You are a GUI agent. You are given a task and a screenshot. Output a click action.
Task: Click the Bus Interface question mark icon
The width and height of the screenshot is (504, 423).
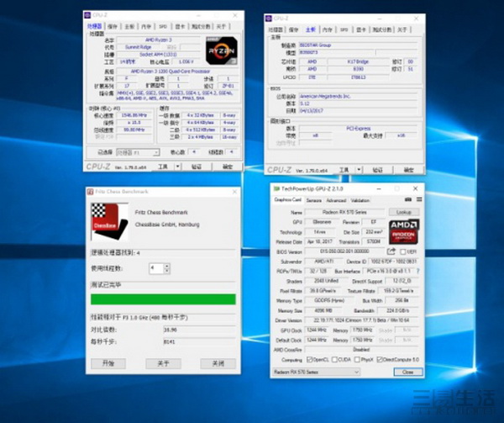(x=417, y=271)
